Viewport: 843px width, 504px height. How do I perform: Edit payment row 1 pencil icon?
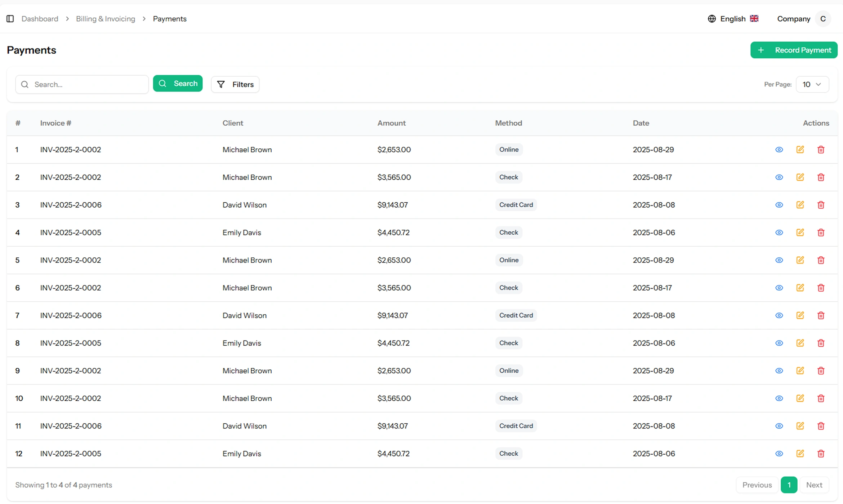(x=800, y=149)
